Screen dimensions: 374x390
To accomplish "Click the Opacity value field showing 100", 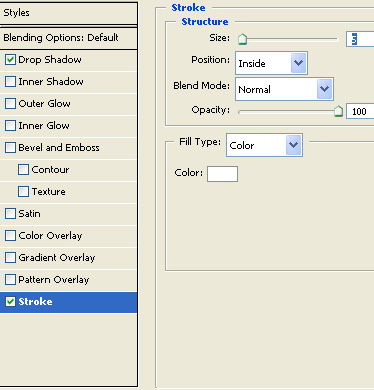I will coord(360,111).
